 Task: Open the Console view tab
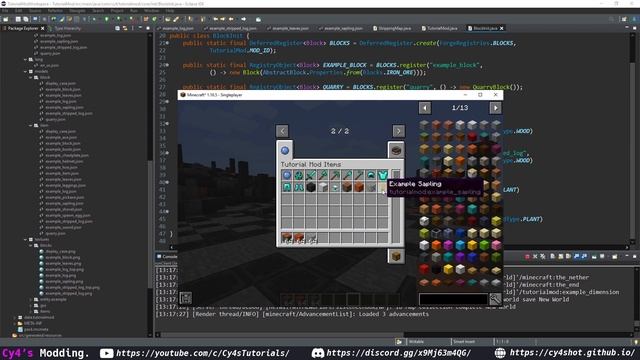(x=167, y=256)
